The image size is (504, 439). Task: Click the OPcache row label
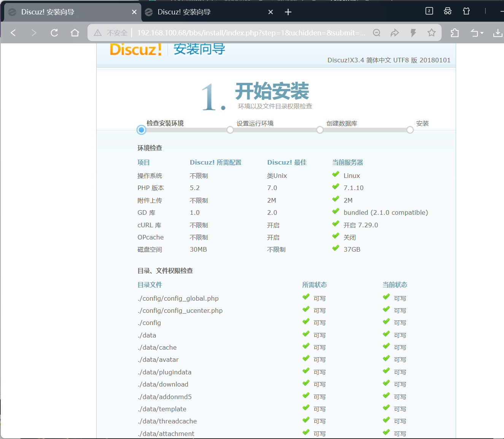click(151, 237)
